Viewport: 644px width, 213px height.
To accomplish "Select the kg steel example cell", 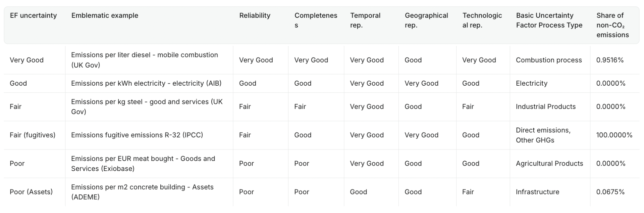I will click(x=147, y=106).
